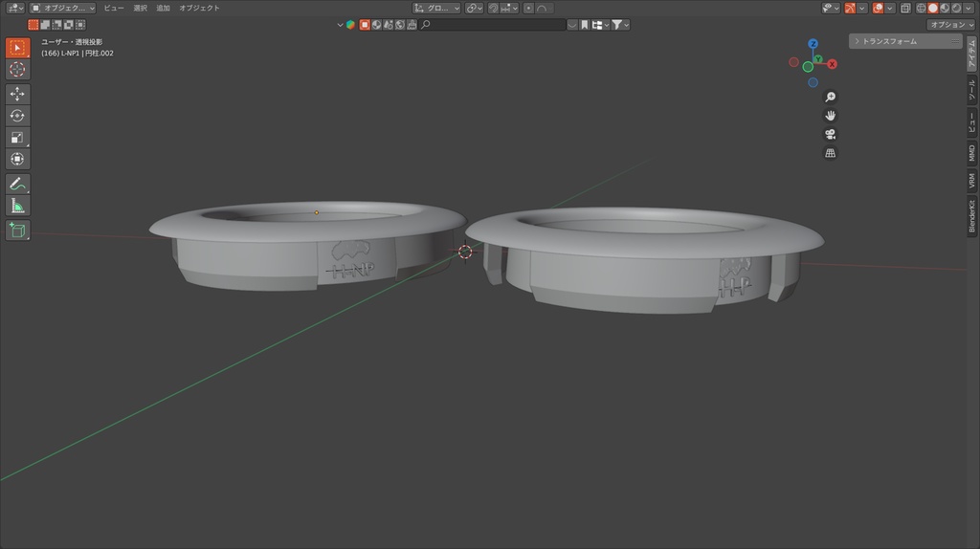Choose Intersect selection mode icon
This screenshot has height=549, width=980.
80,25
